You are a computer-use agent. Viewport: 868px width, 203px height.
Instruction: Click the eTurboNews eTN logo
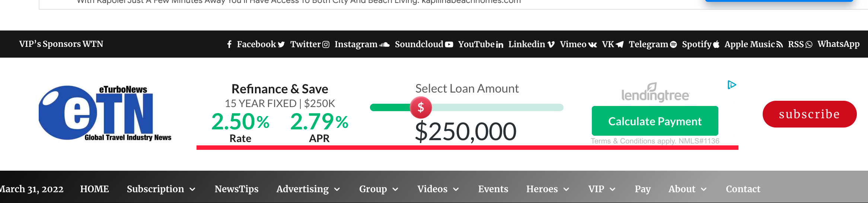click(105, 113)
